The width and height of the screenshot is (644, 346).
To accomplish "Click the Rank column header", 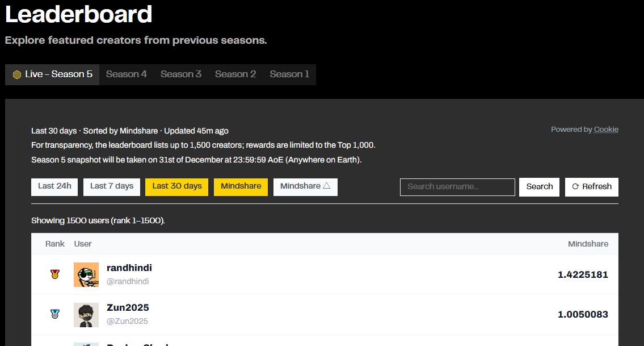I will coord(54,244).
